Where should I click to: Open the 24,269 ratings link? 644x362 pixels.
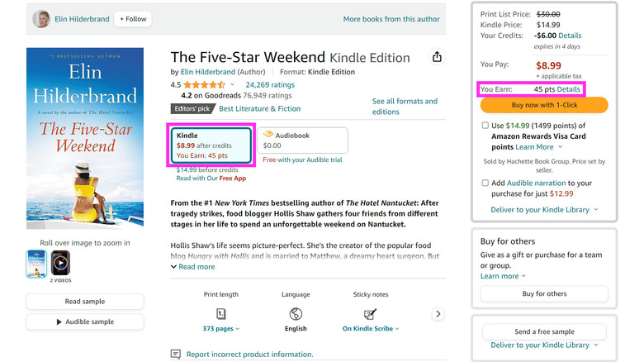click(270, 85)
